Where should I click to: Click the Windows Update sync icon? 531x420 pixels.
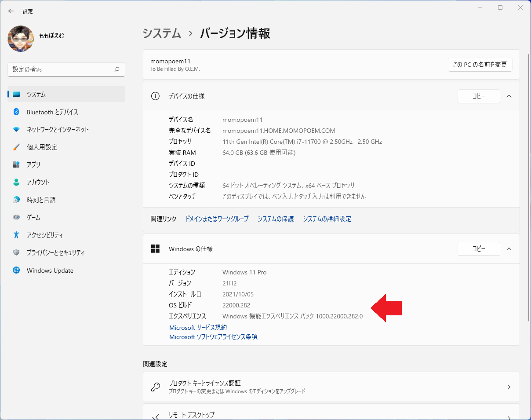[16, 270]
